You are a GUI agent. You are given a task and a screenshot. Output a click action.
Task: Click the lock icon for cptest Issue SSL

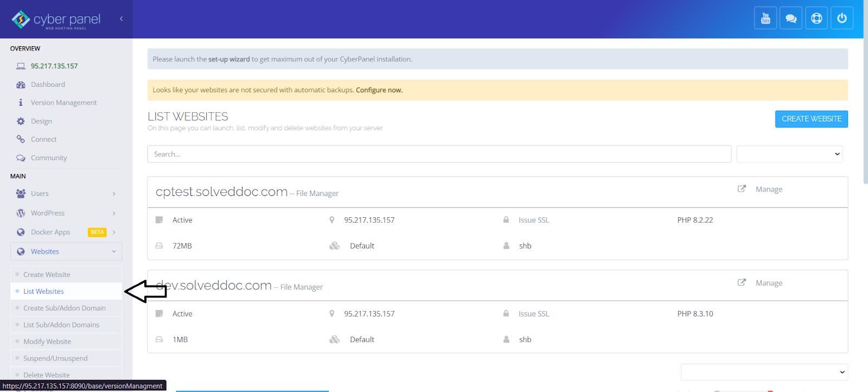point(506,220)
